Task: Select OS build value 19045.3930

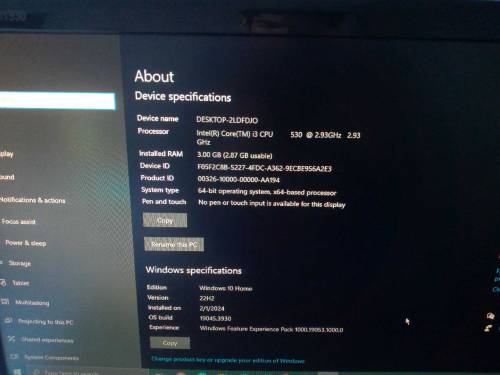Action: coord(215,318)
